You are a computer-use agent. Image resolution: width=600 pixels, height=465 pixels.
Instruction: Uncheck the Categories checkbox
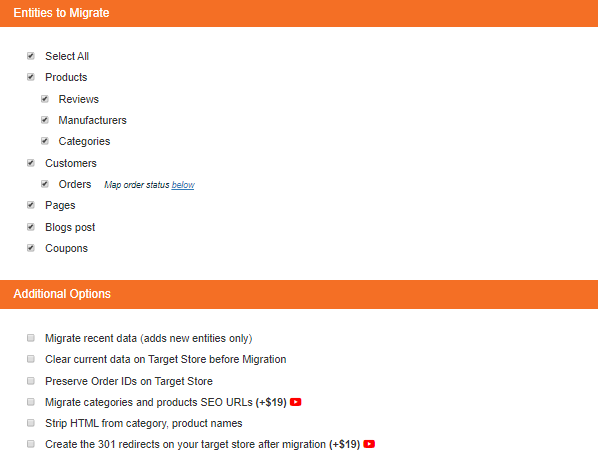(45, 141)
